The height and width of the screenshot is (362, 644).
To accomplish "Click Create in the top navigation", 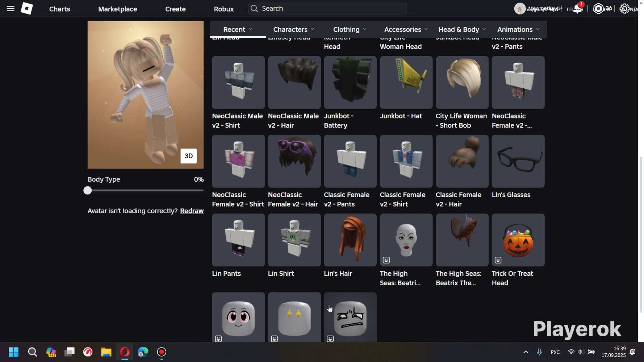I will click(x=176, y=9).
